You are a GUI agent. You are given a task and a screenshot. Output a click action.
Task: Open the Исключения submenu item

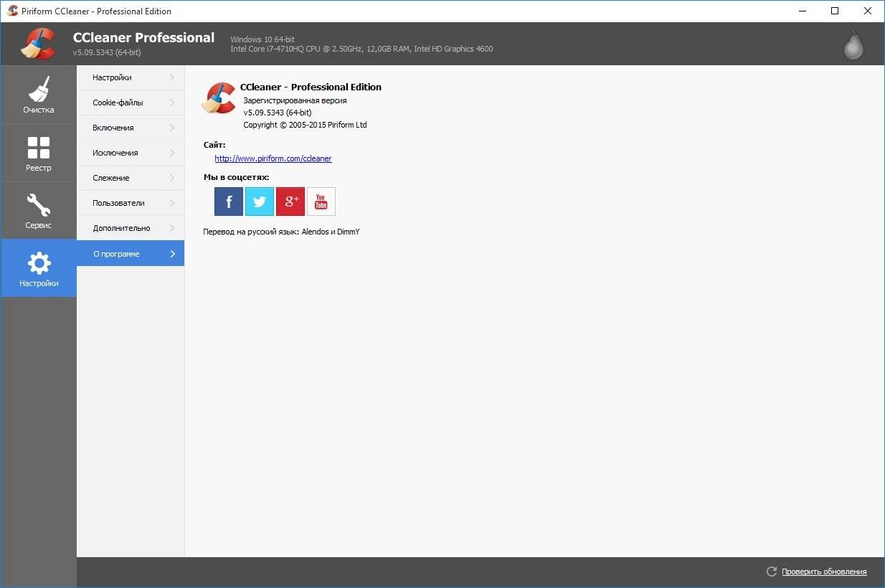coord(131,153)
